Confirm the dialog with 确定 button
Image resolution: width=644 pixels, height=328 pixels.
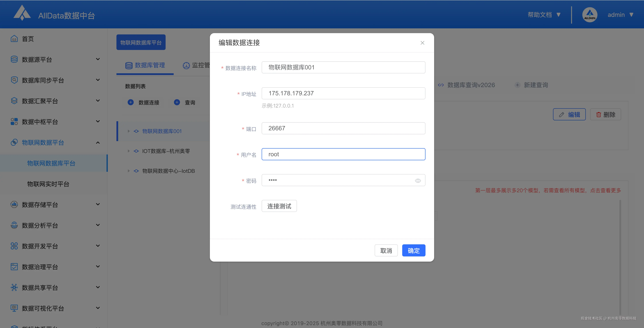(414, 251)
